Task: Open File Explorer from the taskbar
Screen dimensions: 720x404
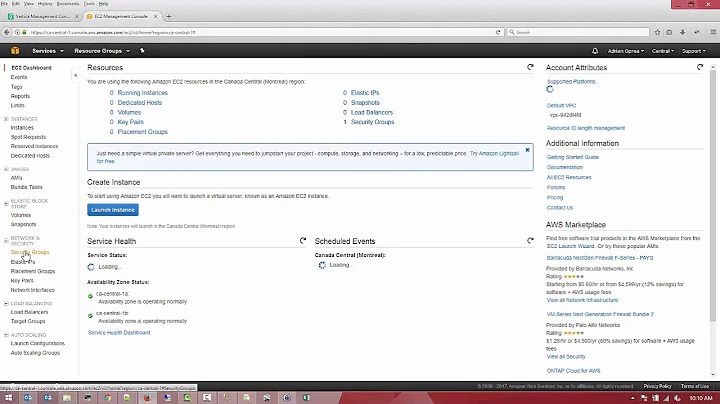Action: 67,398
